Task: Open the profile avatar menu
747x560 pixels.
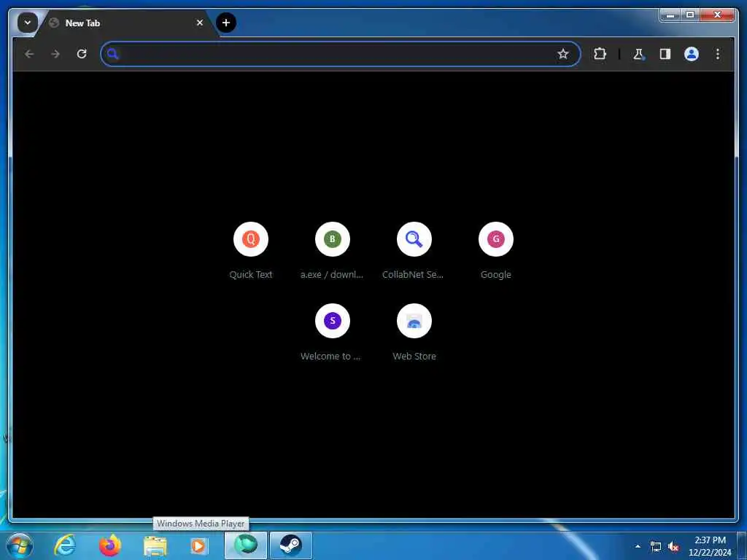Action: point(692,54)
